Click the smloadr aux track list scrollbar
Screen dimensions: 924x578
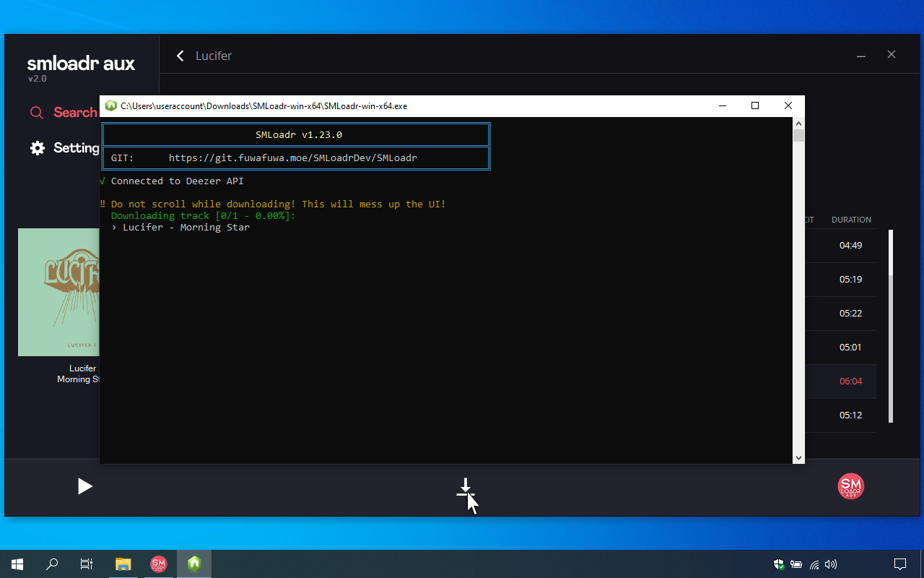point(891,326)
